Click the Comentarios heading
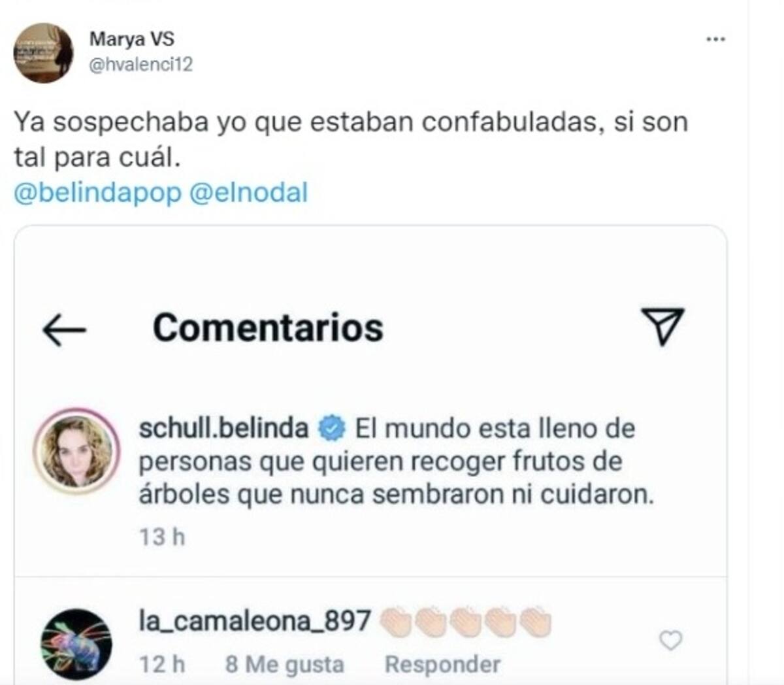Image resolution: width=784 pixels, height=685 pixels. click(x=268, y=327)
